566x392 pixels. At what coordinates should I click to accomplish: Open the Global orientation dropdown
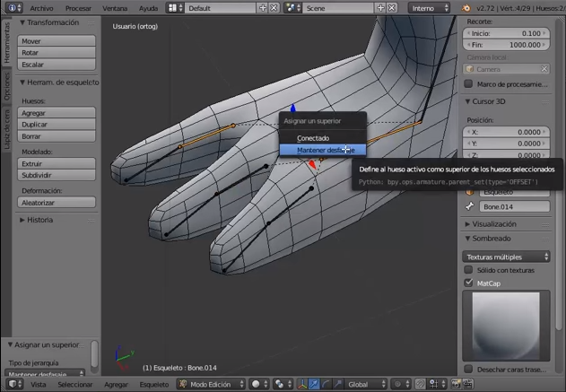[x=365, y=384]
